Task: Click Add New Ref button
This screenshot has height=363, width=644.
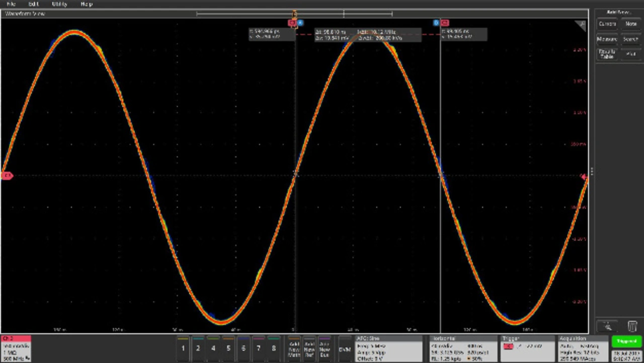Action: pyautogui.click(x=309, y=348)
